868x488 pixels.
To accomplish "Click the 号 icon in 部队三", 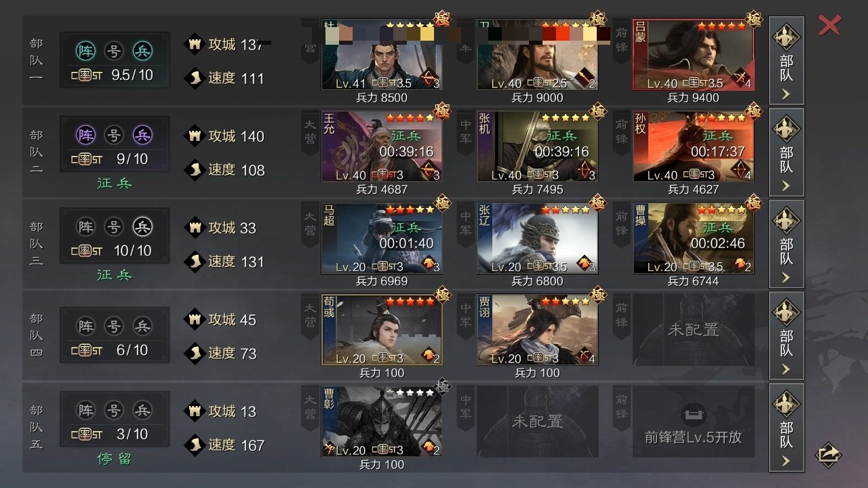I will point(114,226).
